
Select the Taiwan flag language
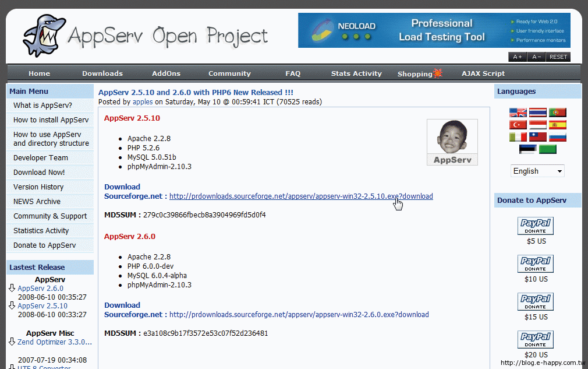[537, 137]
